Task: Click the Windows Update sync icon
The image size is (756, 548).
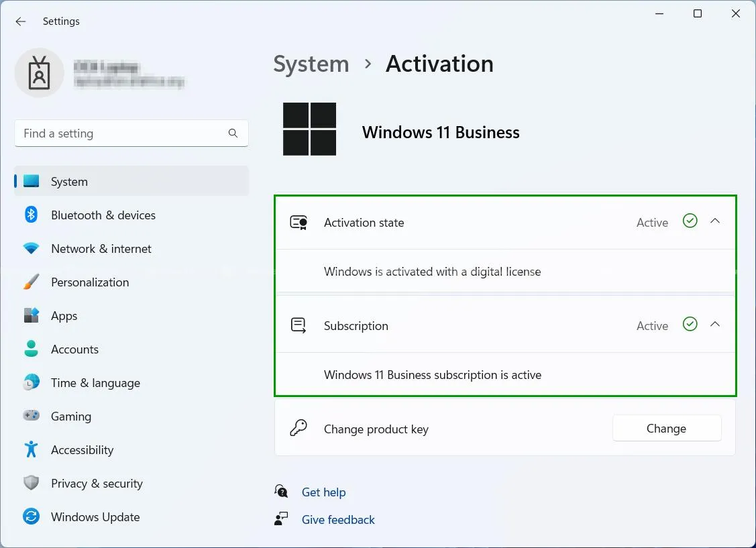Action: click(x=31, y=516)
